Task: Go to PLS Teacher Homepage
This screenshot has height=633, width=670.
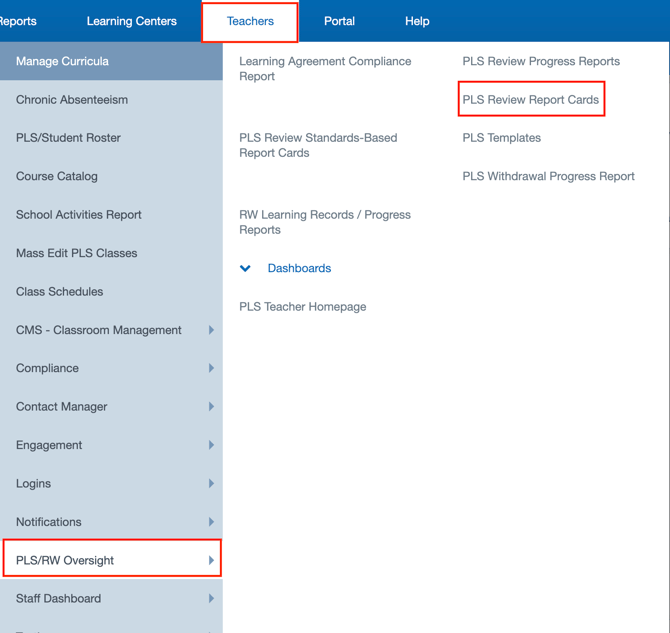Action: click(x=302, y=307)
